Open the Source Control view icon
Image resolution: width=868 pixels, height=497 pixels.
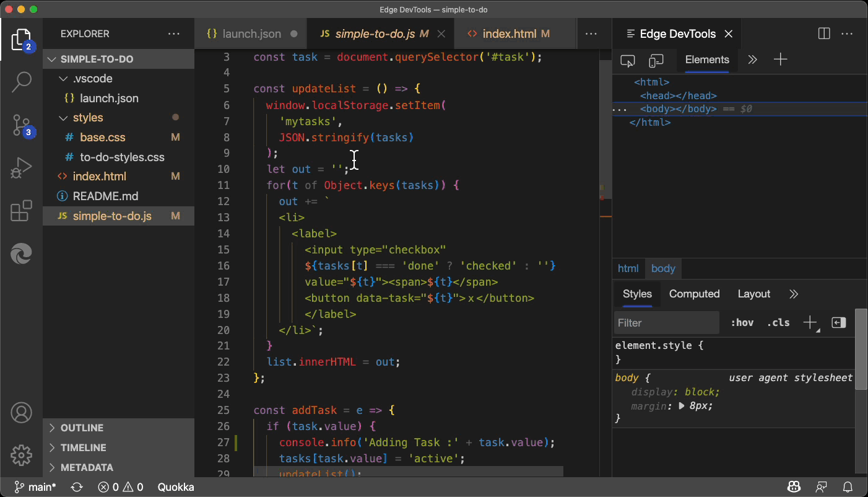(21, 125)
